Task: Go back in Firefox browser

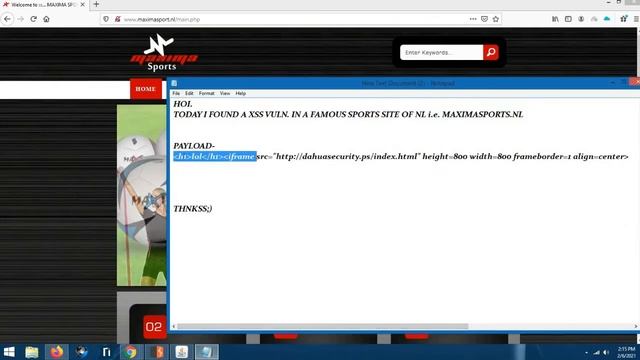Action: pyautogui.click(x=7, y=19)
